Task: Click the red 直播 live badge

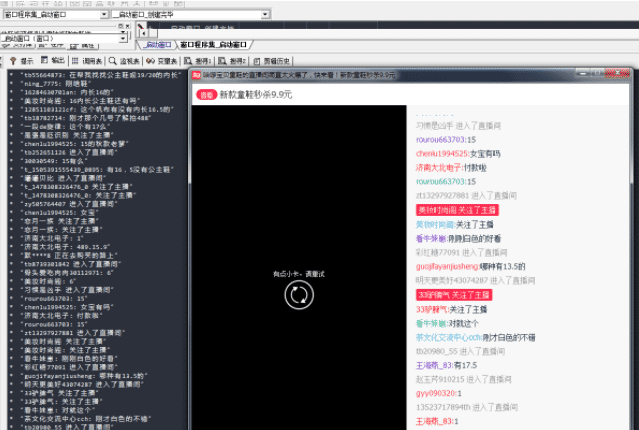Action: click(x=205, y=94)
